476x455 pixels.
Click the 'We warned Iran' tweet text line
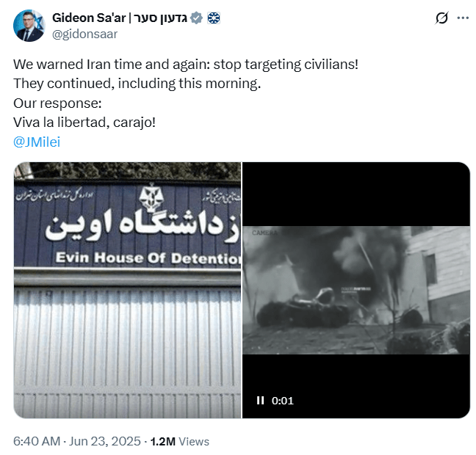(x=186, y=65)
